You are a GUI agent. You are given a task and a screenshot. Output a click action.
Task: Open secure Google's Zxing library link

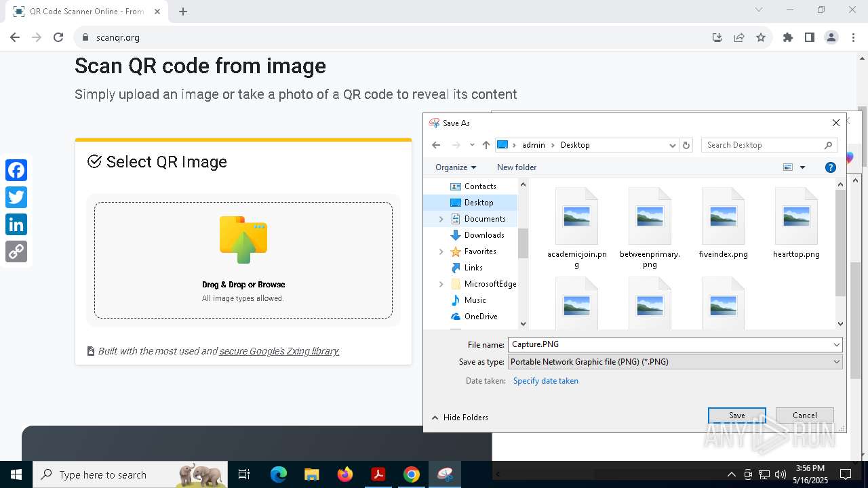point(279,351)
